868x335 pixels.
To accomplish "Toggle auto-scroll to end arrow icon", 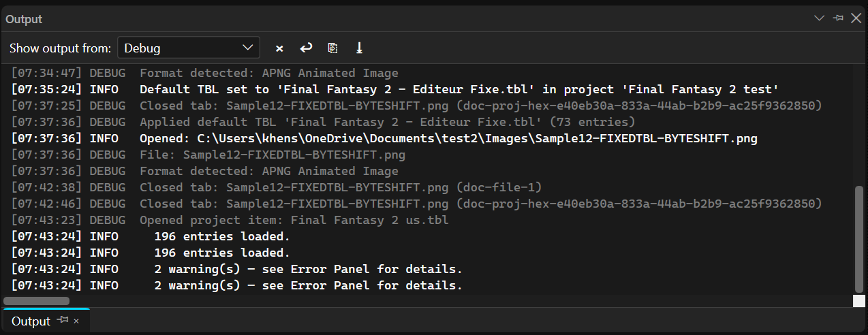I will point(359,48).
